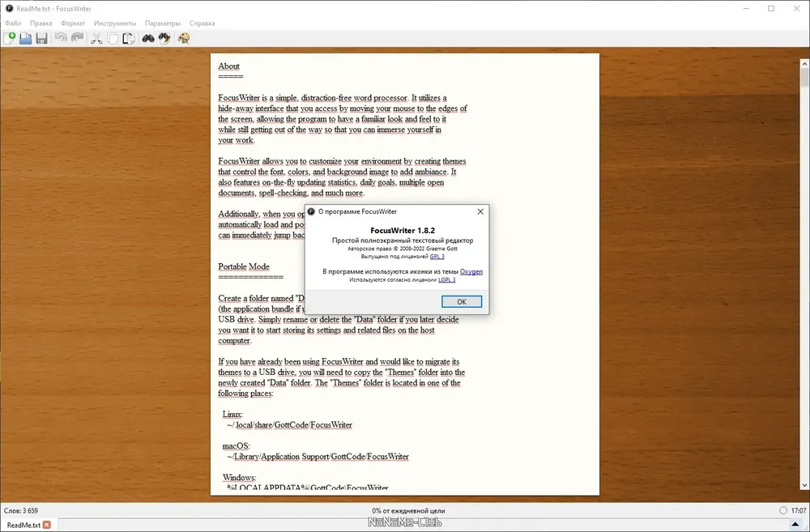Open the Файл menu

tap(13, 23)
